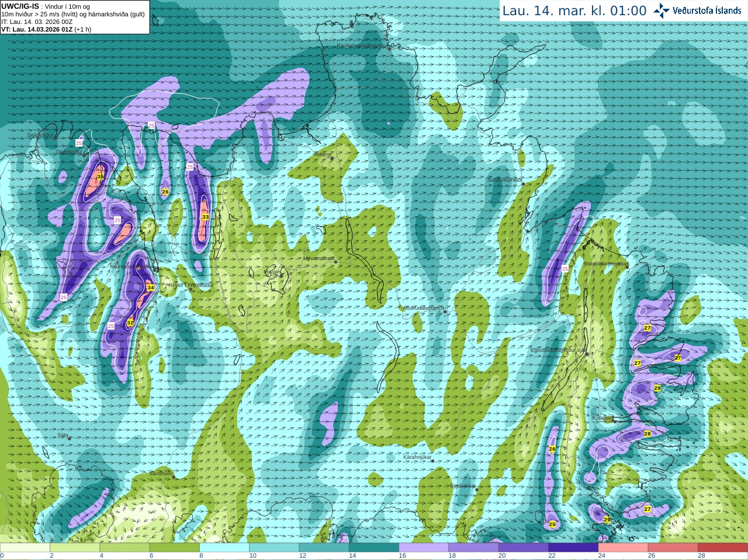This screenshot has height=560, width=748.
Task: Click the station dot next to Sandbúðir
Action: [174, 477]
